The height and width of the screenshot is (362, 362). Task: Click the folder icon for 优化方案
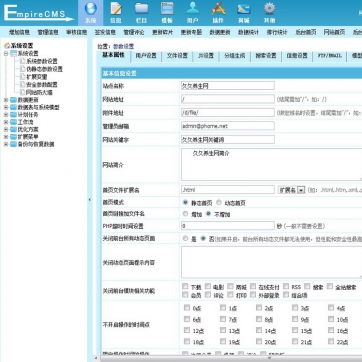coord(13,129)
